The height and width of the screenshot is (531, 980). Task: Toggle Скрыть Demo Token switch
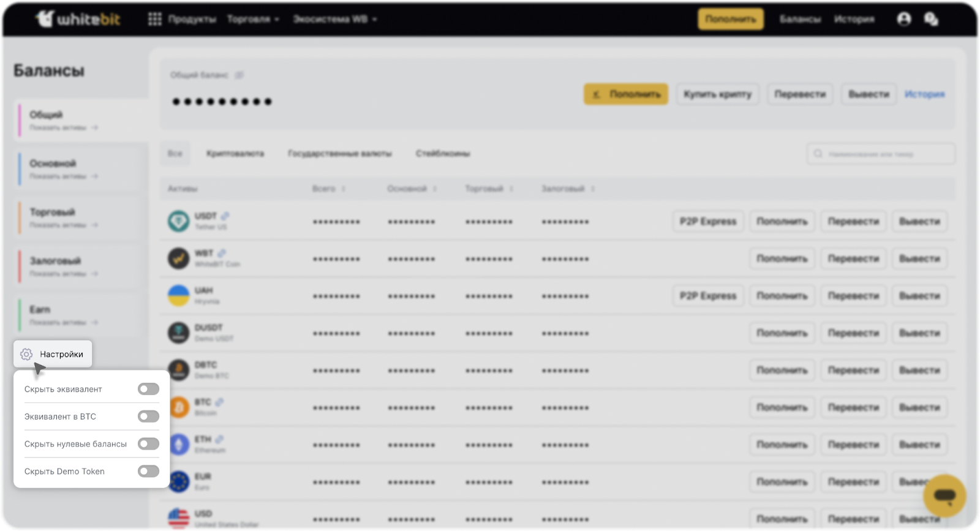pyautogui.click(x=148, y=471)
